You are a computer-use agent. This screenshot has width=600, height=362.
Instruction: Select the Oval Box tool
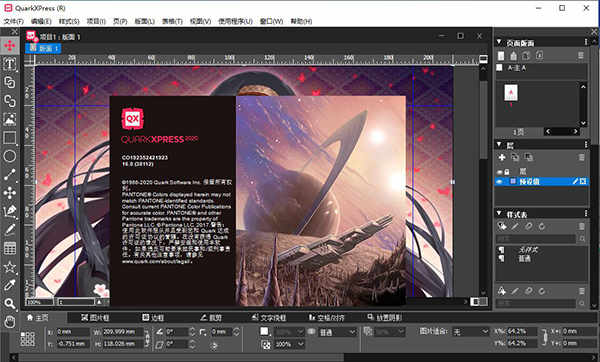point(10,156)
